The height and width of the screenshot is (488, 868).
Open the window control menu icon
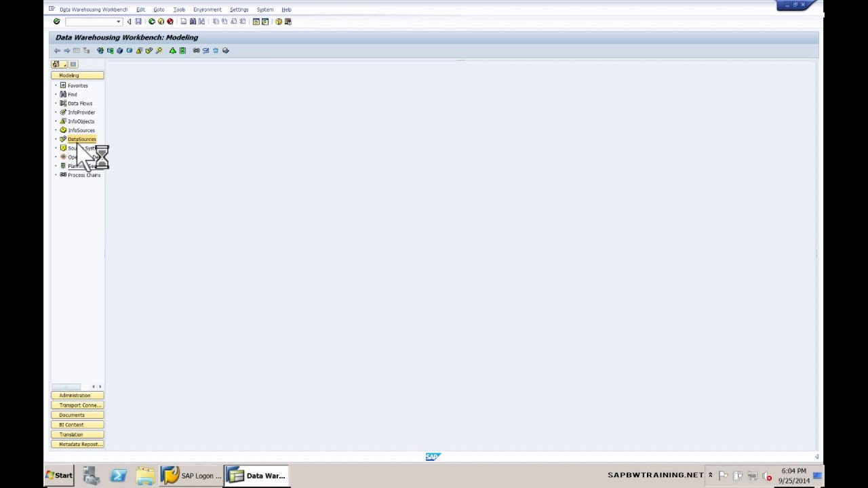[x=52, y=9]
